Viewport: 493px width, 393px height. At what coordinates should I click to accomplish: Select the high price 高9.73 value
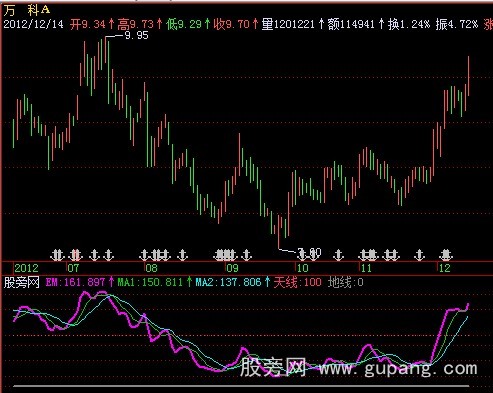tap(136, 24)
